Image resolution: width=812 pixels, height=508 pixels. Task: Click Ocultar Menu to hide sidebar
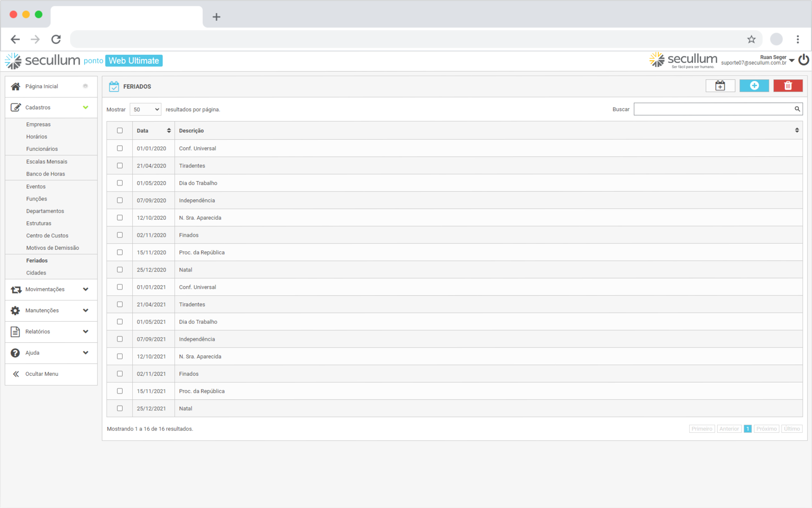41,374
